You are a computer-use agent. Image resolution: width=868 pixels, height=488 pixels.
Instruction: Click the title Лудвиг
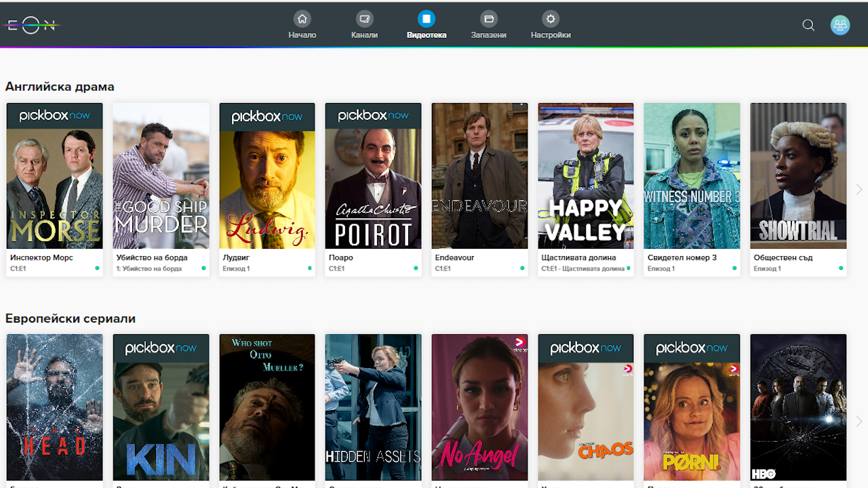[237, 258]
